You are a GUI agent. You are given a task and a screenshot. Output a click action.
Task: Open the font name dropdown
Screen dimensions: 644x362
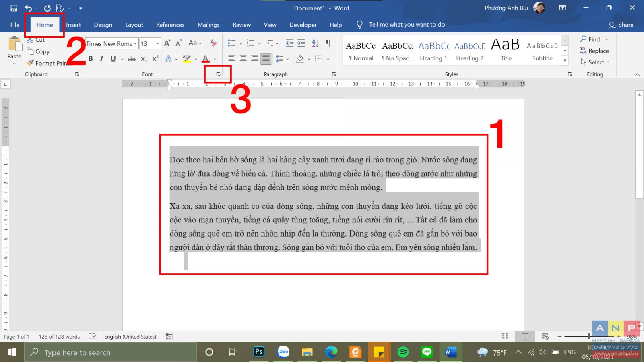coord(136,43)
